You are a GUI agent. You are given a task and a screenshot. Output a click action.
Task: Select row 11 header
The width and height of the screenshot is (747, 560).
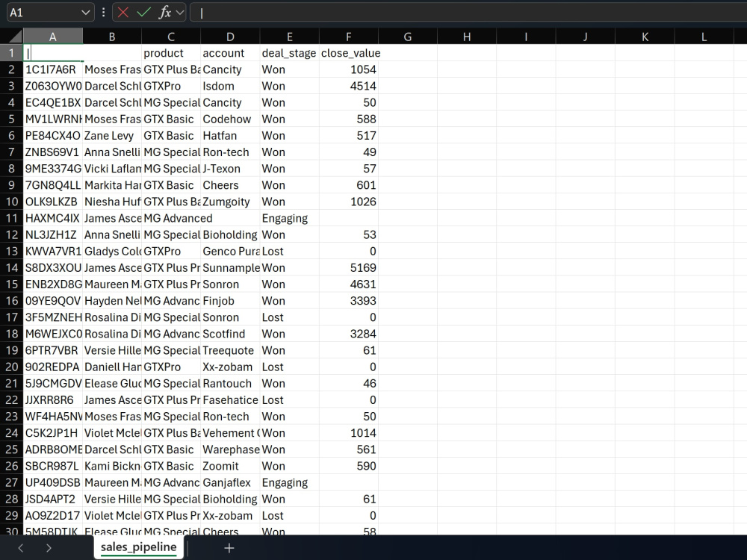coord(11,218)
